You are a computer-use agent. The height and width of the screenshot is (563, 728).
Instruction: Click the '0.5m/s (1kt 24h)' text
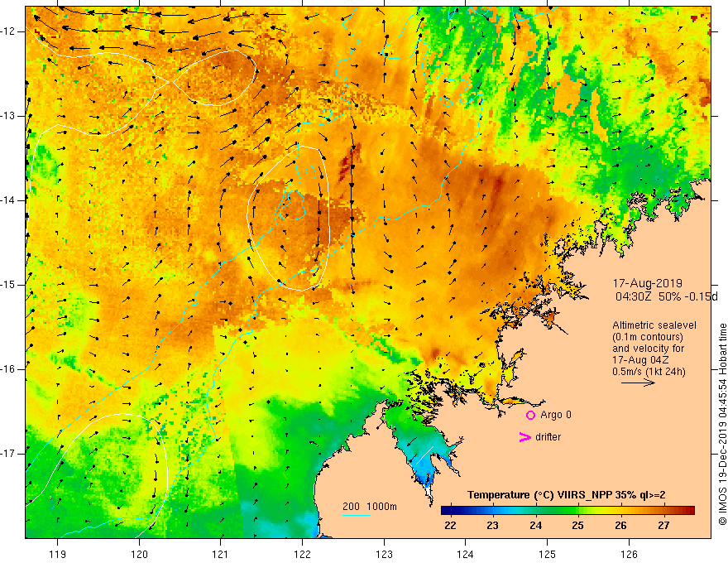click(x=649, y=372)
